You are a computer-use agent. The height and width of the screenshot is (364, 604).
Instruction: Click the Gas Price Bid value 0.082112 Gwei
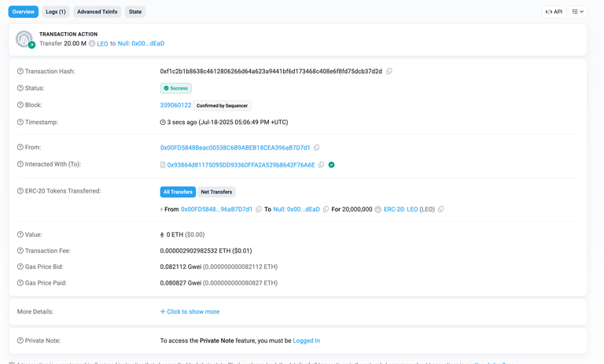pyautogui.click(x=181, y=267)
